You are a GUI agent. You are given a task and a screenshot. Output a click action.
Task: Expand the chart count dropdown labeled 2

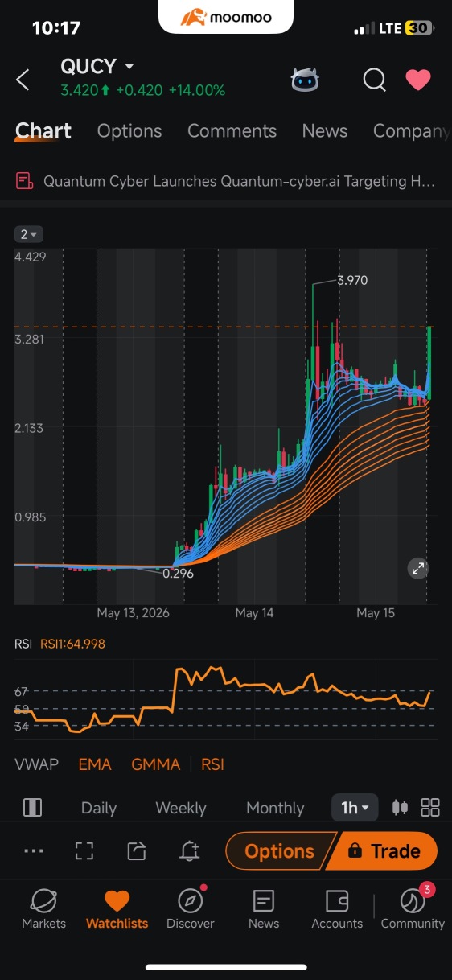(29, 234)
